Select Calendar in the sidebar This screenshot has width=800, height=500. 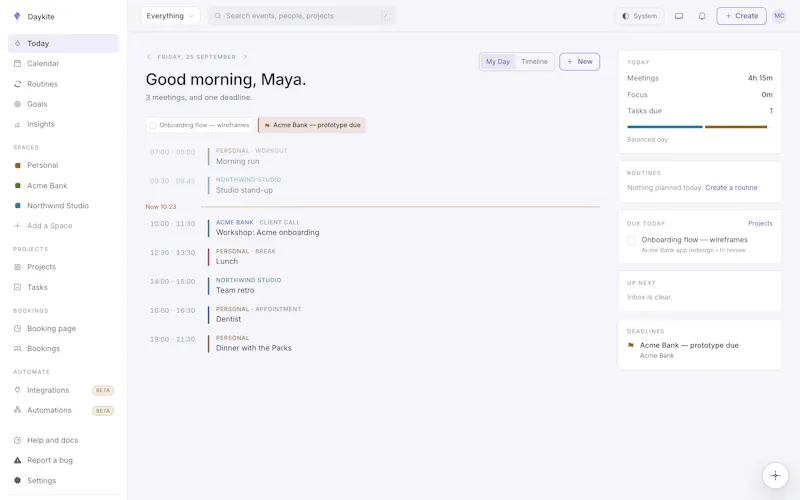coord(63,63)
